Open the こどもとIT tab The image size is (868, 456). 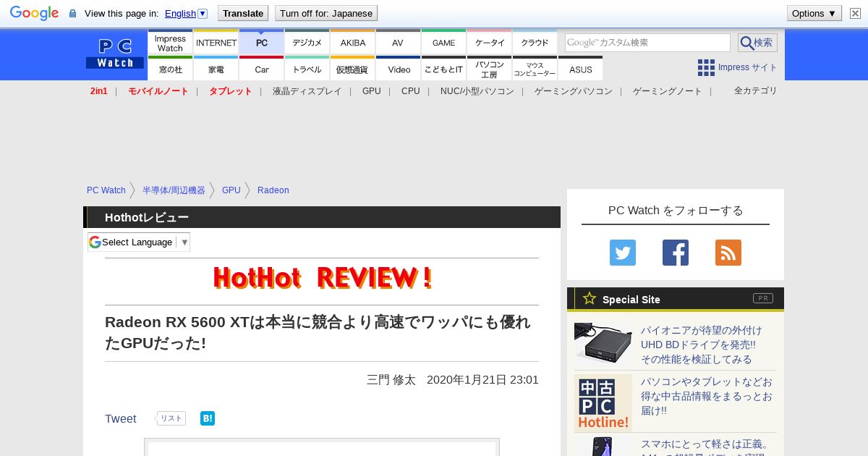[x=443, y=69]
